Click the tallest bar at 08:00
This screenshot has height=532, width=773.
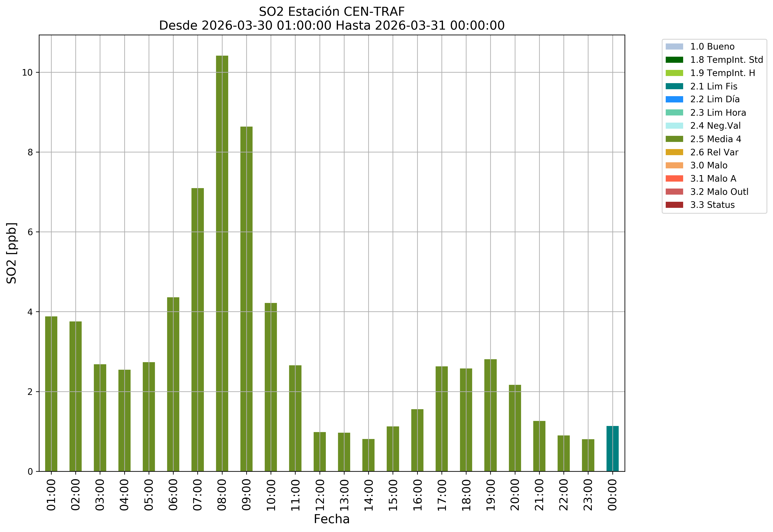tap(222, 263)
